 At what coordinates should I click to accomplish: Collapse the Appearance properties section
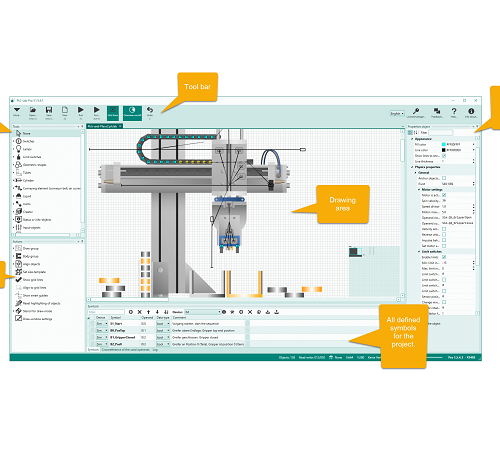tap(412, 139)
